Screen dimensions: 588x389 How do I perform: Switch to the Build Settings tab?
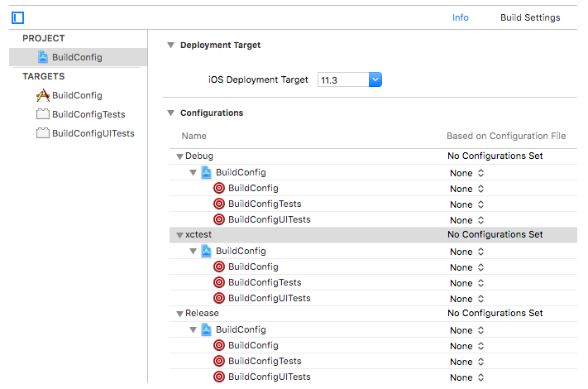pos(530,17)
